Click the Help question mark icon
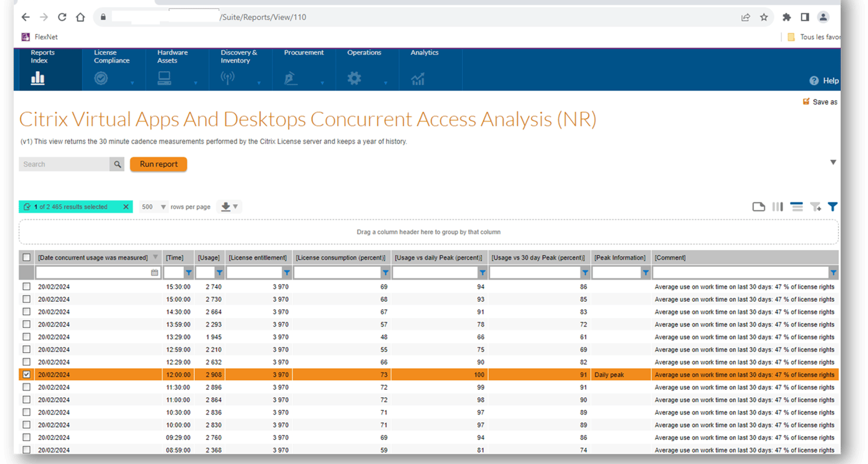Viewport: 868px width, 464px height. (814, 81)
